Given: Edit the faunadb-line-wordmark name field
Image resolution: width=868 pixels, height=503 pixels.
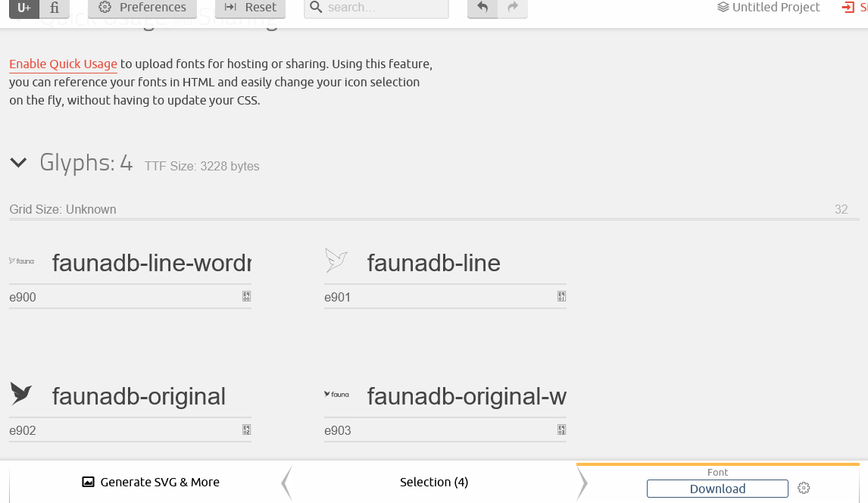Looking at the screenshot, I should click(x=151, y=263).
